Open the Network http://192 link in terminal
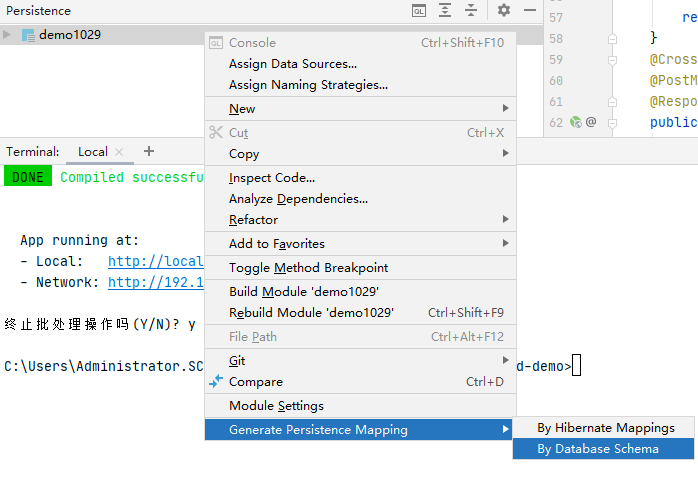 [155, 282]
